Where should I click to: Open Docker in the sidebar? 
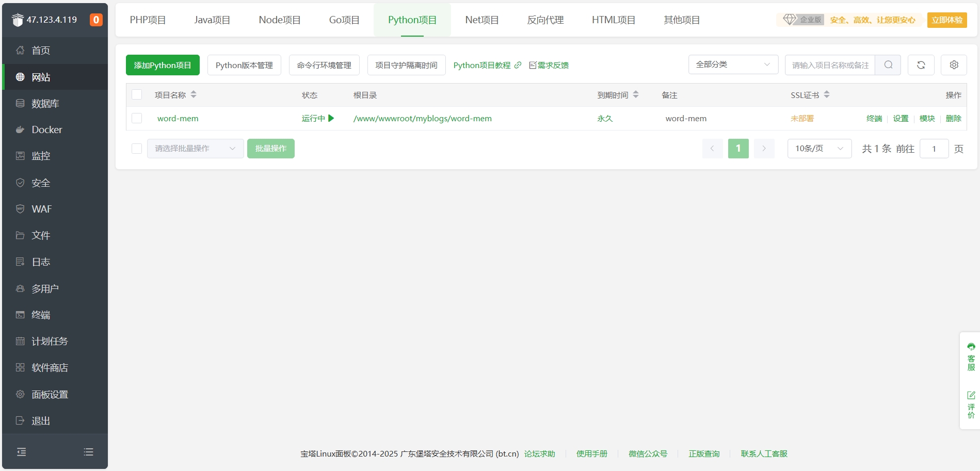[46, 129]
